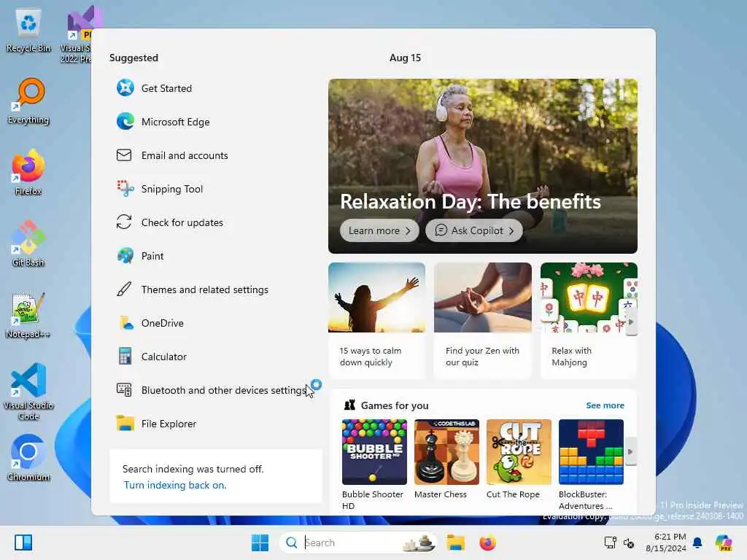The height and width of the screenshot is (560, 747).
Task: Open Paint palette icon
Action: click(x=125, y=256)
